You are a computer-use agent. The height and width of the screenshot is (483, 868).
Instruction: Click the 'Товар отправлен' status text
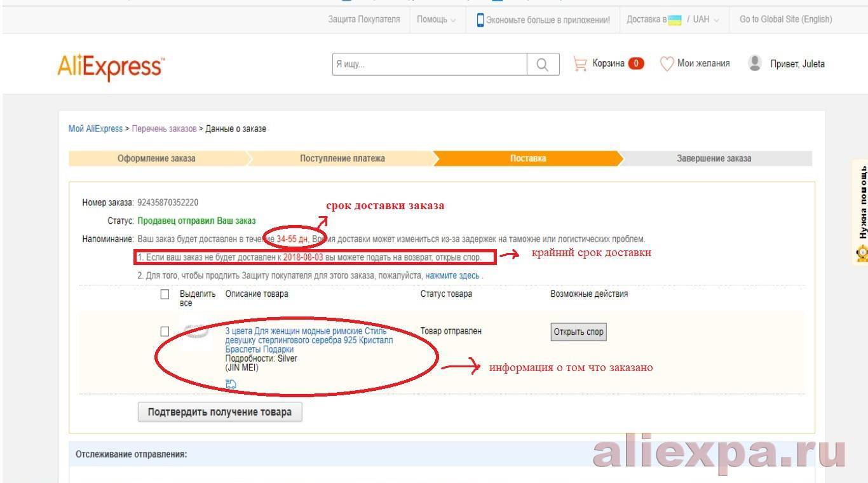click(x=451, y=331)
